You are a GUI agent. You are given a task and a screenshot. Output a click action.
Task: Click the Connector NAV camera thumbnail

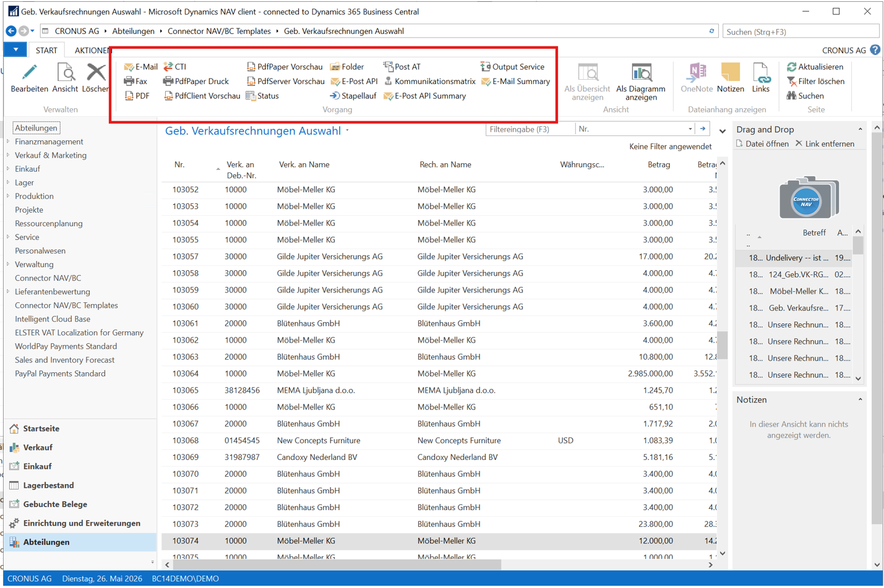click(809, 197)
